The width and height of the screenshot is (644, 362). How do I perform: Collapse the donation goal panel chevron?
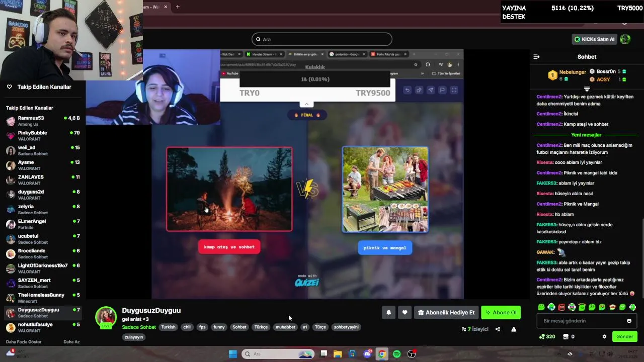306,104
